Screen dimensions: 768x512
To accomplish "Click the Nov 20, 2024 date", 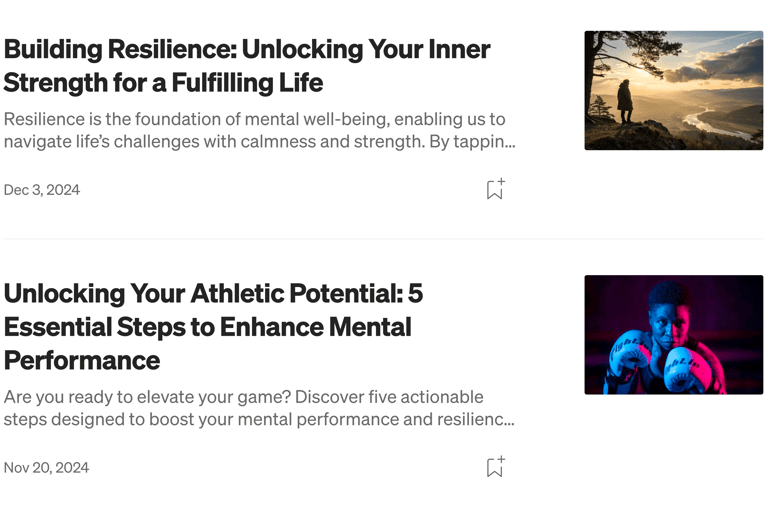I will (x=46, y=467).
